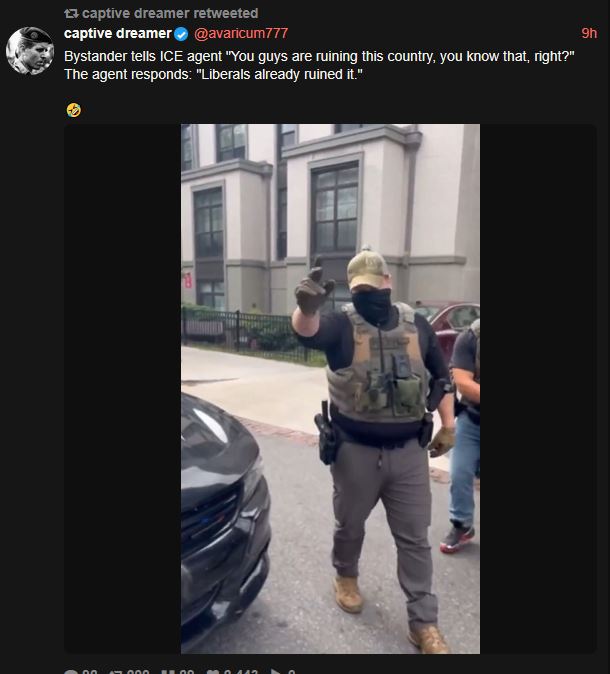The image size is (610, 674).
Task: Click the laughing emoji in the tweet
Action: 74,110
